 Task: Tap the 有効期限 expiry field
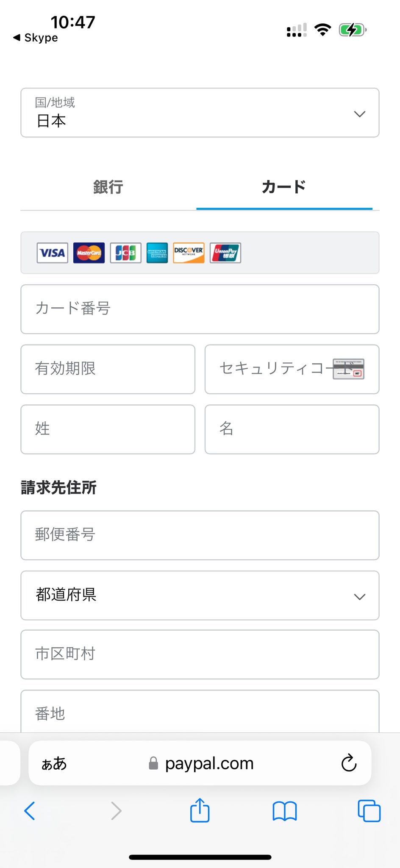coord(108,369)
